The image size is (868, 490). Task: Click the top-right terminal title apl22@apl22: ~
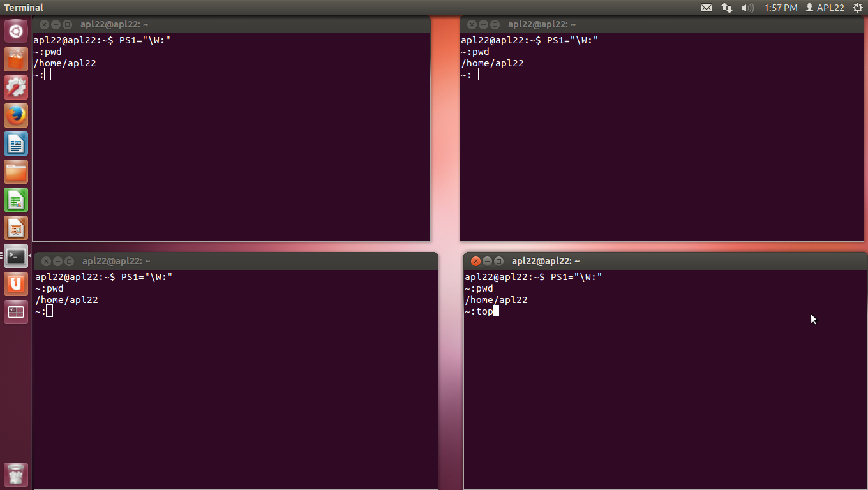coord(542,24)
